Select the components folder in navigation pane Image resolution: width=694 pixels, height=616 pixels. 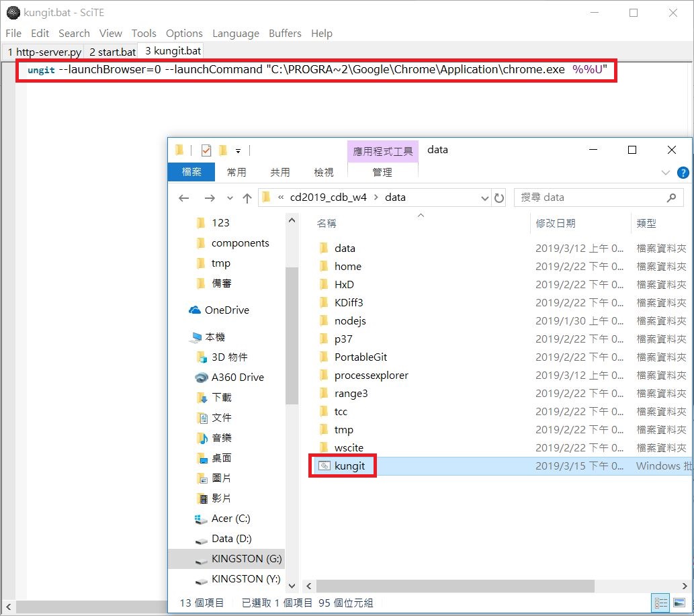click(x=241, y=243)
